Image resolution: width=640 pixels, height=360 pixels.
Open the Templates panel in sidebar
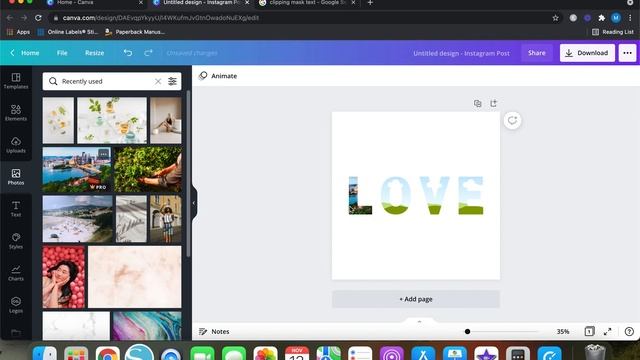(16, 81)
